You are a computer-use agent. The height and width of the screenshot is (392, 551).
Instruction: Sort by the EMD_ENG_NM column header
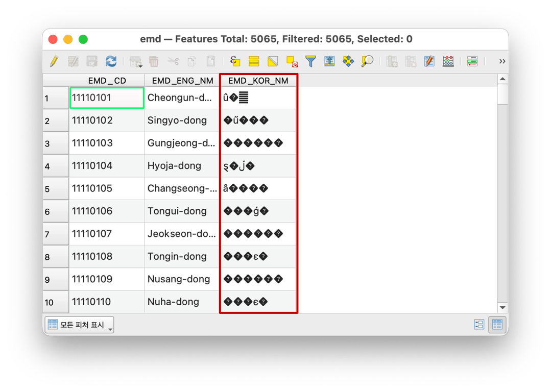182,81
